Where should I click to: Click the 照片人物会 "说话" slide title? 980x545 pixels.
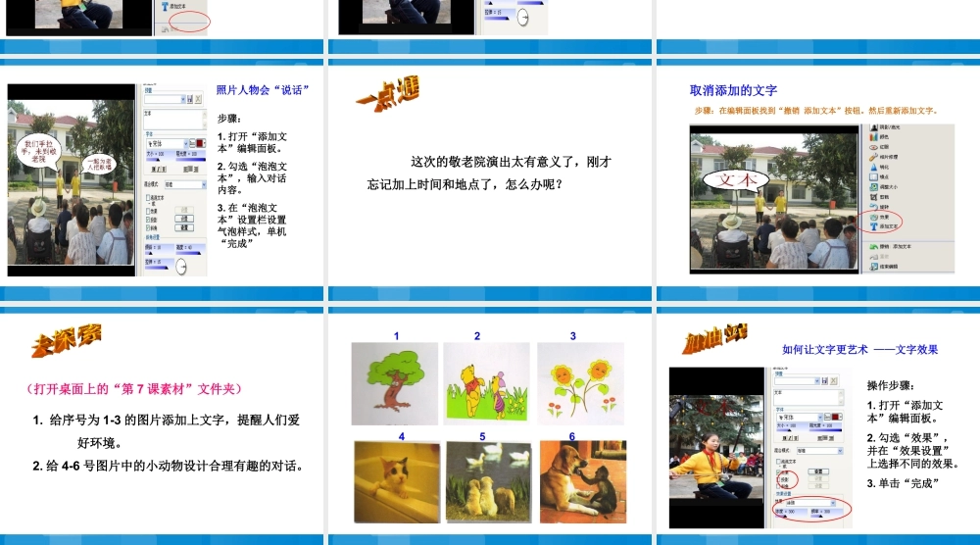tap(263, 90)
